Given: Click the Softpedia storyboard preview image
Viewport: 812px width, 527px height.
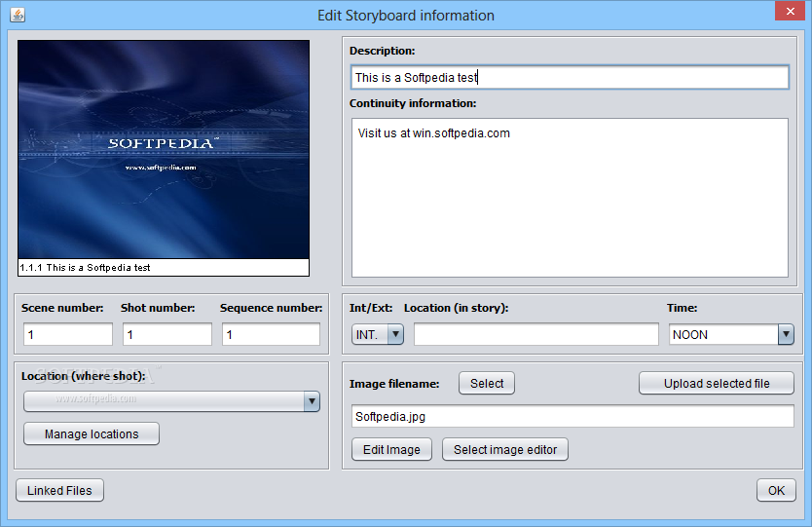Looking at the screenshot, I should pos(164,150).
